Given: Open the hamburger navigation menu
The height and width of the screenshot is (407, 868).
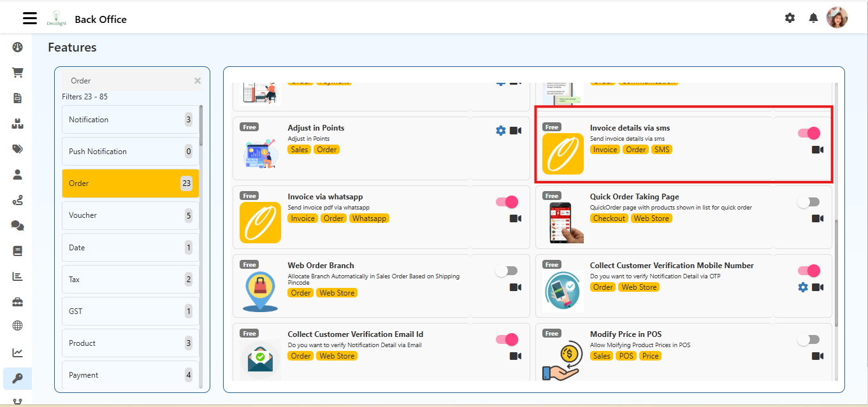Looking at the screenshot, I should coord(30,18).
